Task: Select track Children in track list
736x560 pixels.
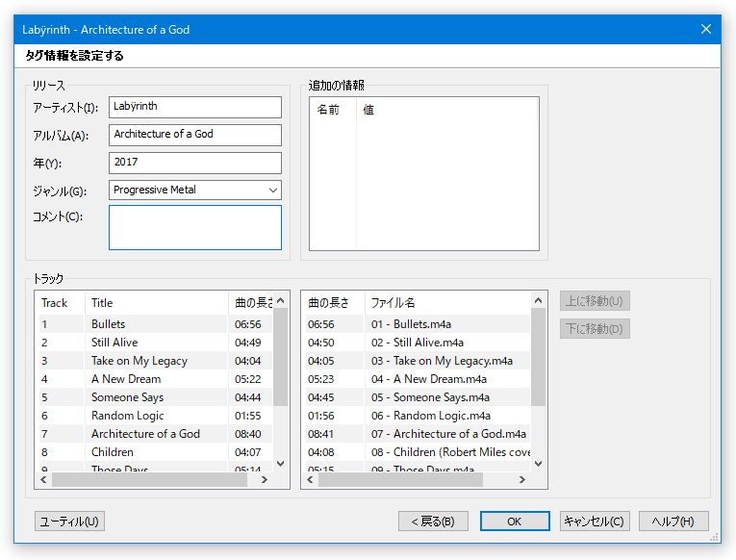Action: pos(155,452)
